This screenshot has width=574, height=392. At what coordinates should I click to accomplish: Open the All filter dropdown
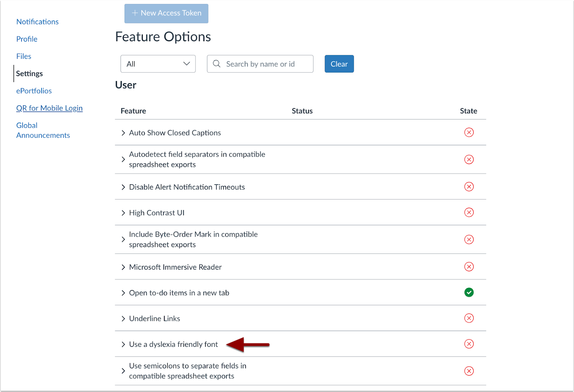[x=158, y=63]
